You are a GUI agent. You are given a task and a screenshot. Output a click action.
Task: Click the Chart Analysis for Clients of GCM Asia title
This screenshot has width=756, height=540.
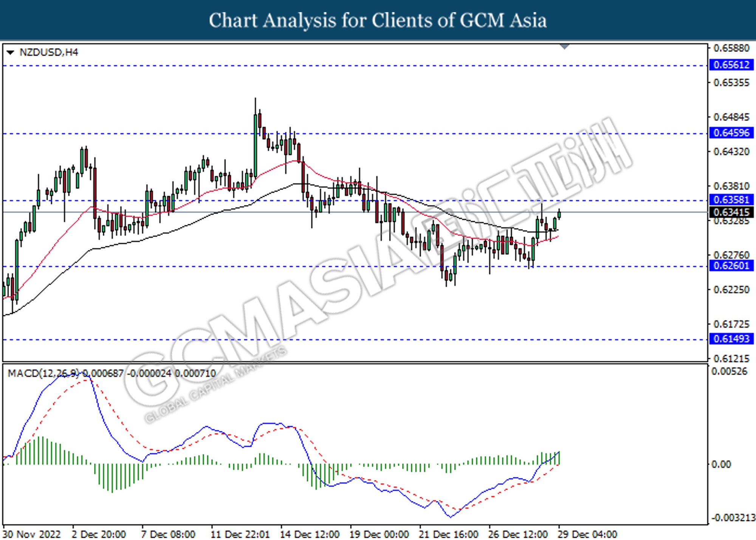tap(378, 20)
